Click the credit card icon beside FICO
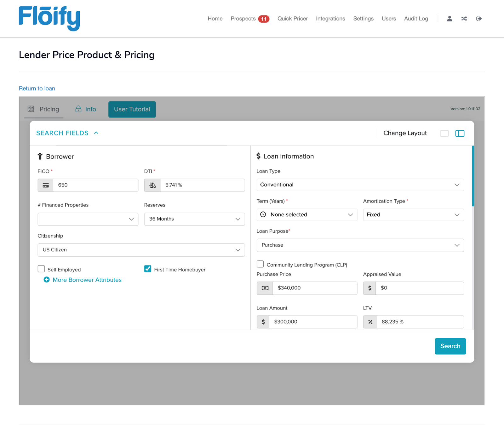504x427 pixels. pos(46,185)
